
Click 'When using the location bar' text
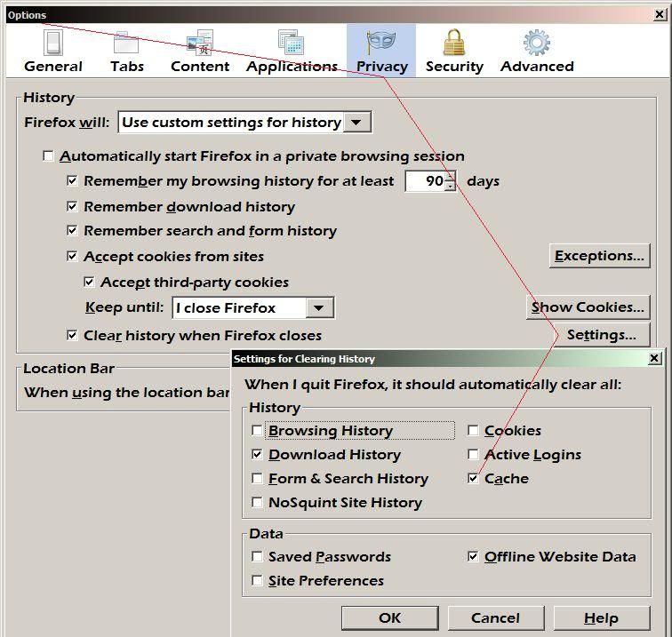127,393
